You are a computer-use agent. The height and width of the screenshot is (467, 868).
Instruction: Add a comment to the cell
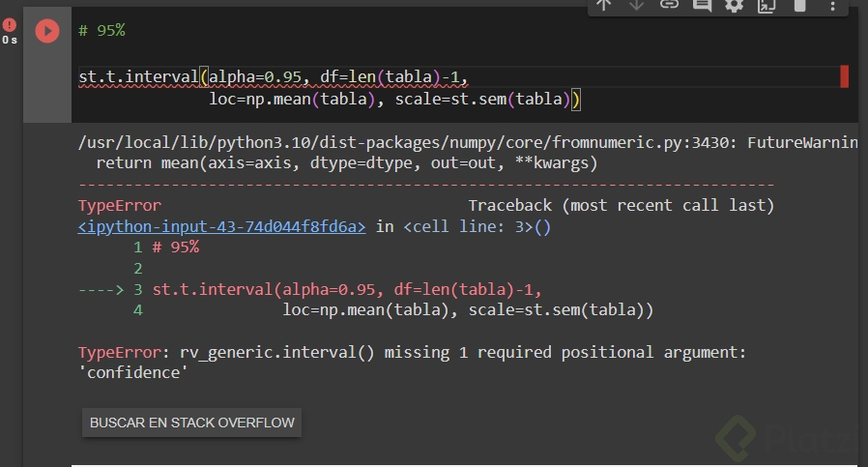click(702, 5)
